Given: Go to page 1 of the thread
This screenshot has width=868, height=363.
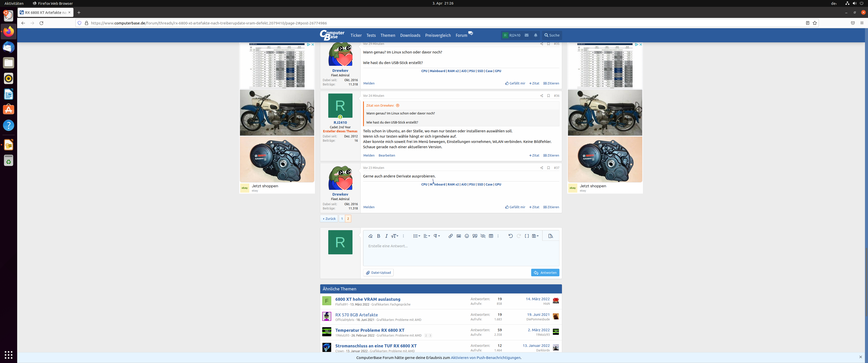Looking at the screenshot, I should [342, 219].
